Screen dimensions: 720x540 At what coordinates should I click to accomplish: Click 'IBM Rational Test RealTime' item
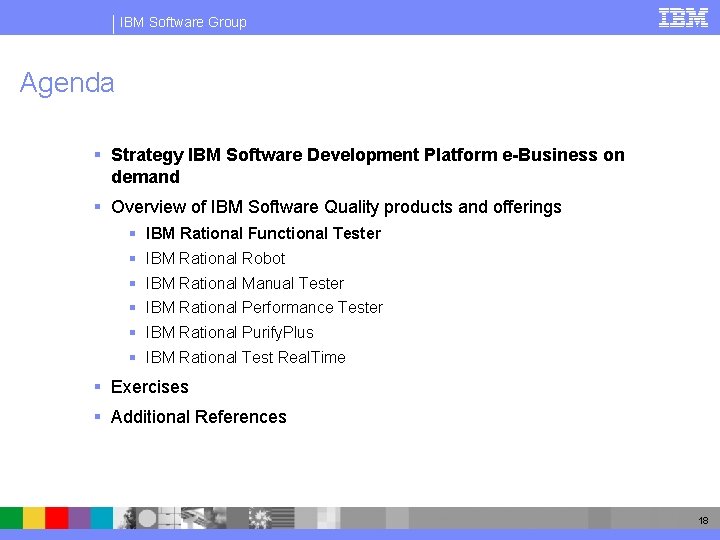(x=245, y=357)
